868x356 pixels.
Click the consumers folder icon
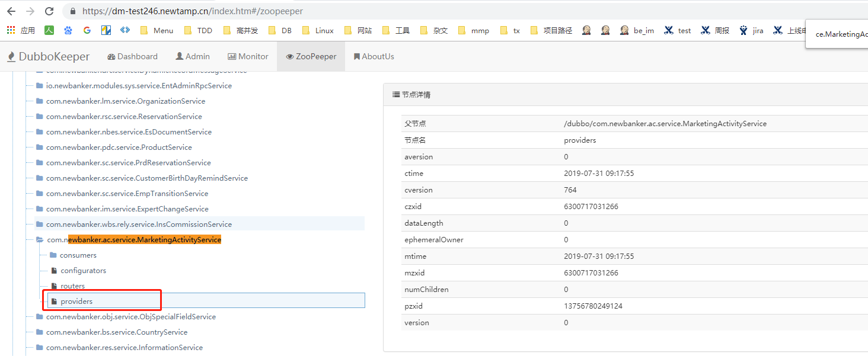(x=53, y=255)
